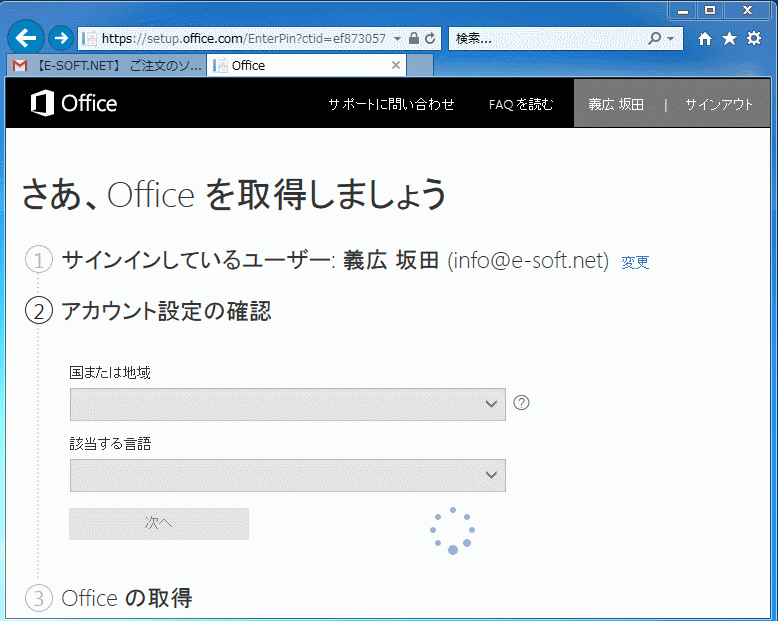Select the Office browser tab
Screen dimensions: 778x621
[306, 65]
